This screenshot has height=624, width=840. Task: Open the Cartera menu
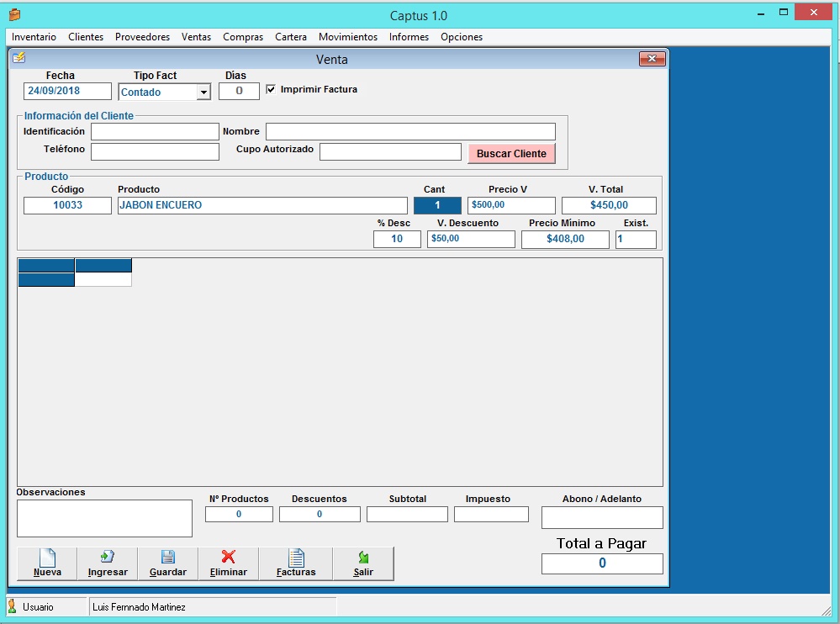290,37
